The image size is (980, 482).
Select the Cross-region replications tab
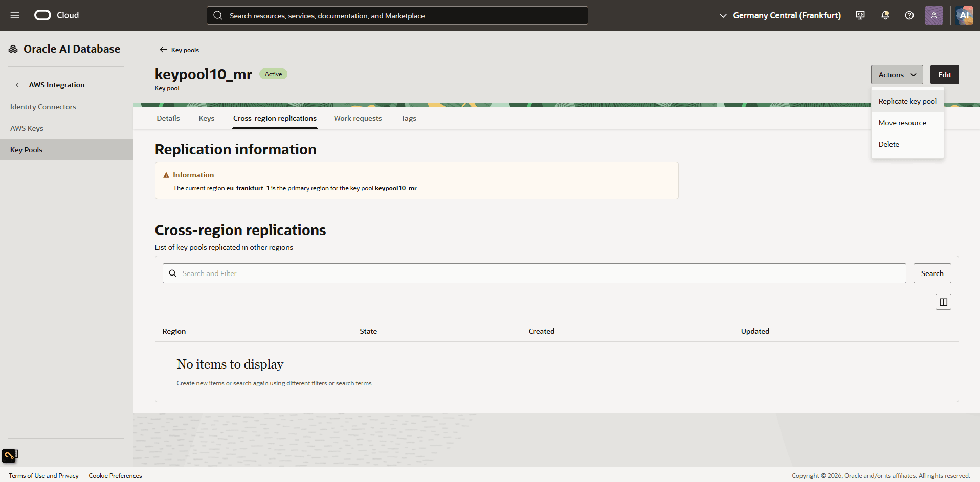click(275, 118)
